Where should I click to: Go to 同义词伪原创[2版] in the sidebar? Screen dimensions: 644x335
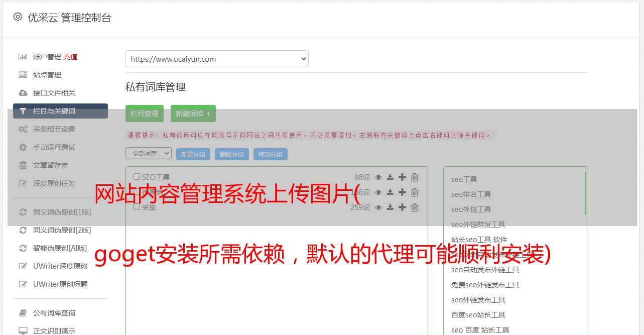click(62, 230)
